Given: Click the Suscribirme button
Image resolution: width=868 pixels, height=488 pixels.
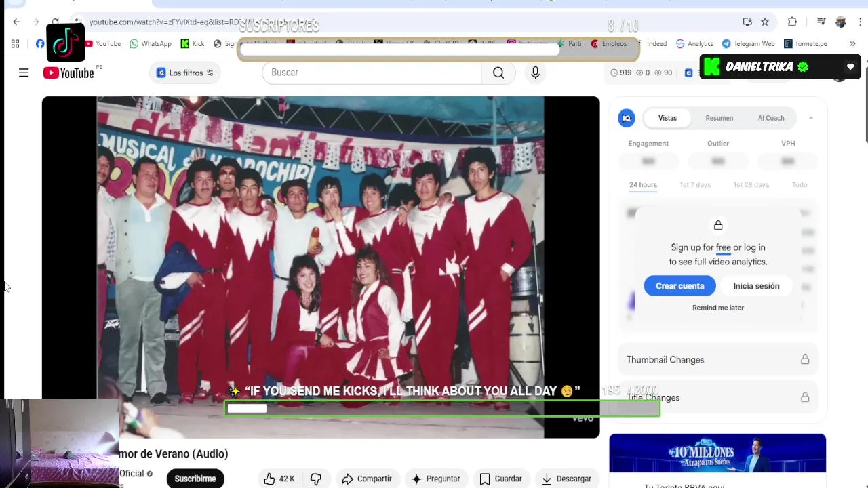Looking at the screenshot, I should [x=195, y=479].
